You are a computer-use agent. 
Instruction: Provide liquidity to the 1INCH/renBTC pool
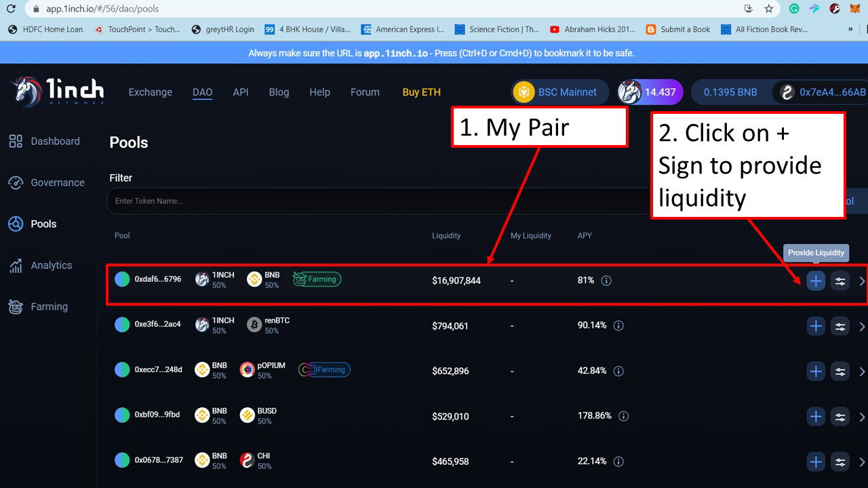click(x=816, y=326)
